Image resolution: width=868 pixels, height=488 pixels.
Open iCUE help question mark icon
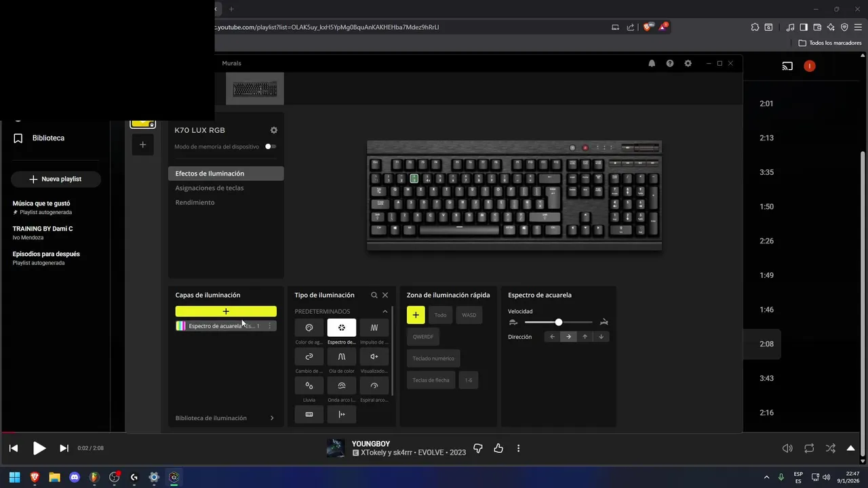(670, 63)
